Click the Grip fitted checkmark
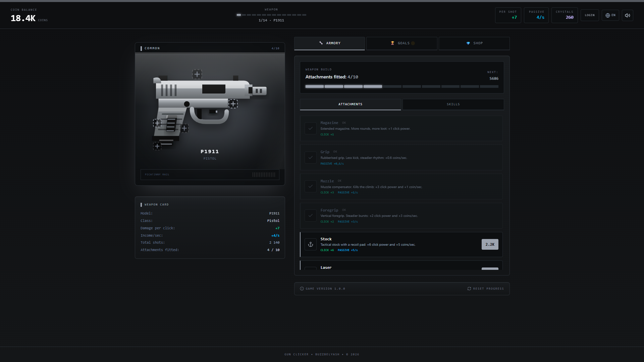This screenshot has height=362, width=644. 311,158
